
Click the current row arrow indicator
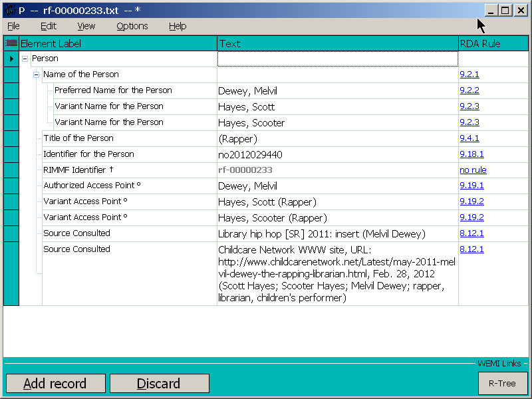(11, 59)
